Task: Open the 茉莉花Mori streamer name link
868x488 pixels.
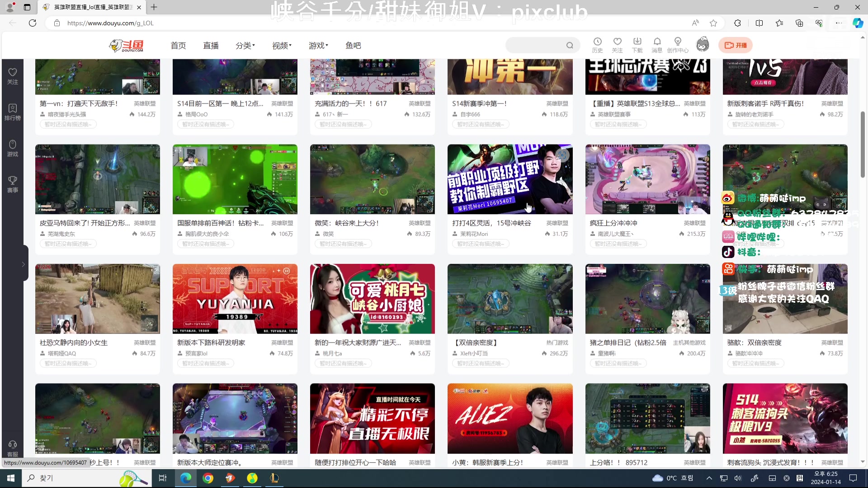Action: [474, 234]
